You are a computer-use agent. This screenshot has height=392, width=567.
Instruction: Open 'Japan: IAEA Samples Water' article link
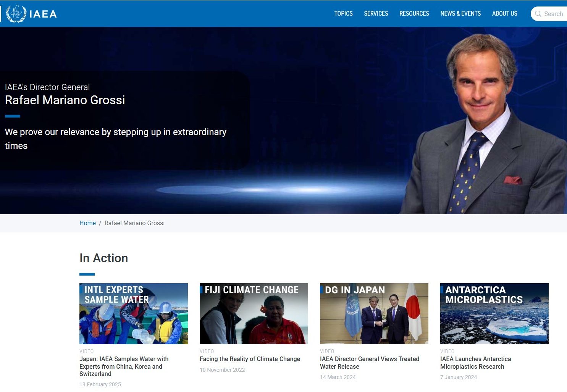(x=124, y=366)
